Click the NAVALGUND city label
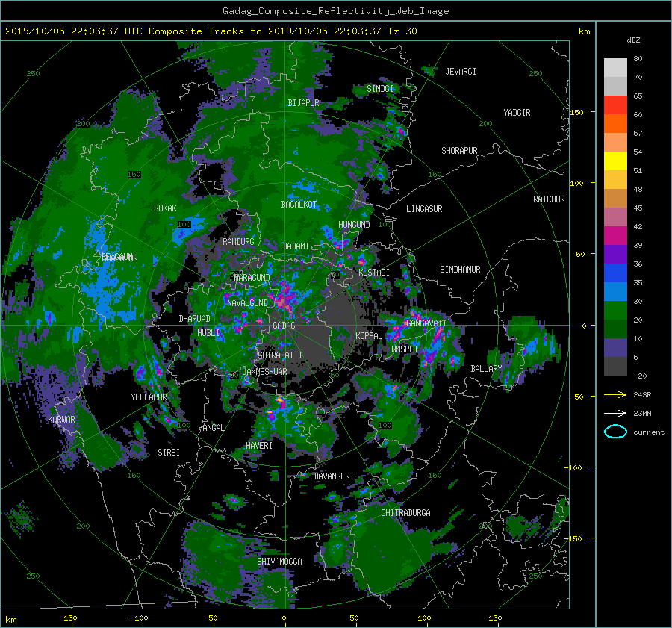The height and width of the screenshot is (628, 672). [247, 303]
